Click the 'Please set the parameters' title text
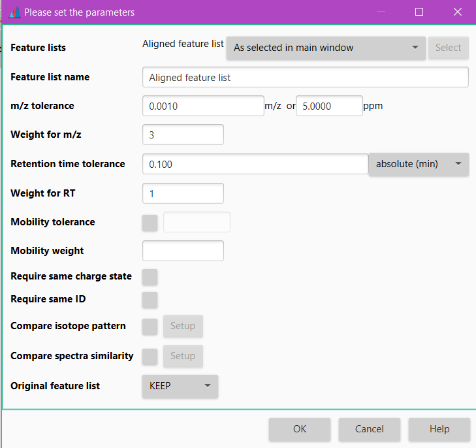Viewport: 476px width, 448px height. coord(79,12)
